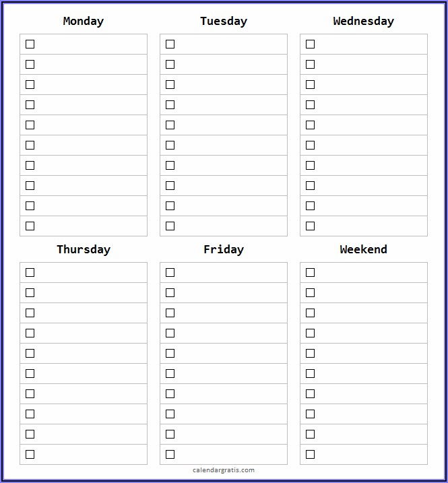Tick the last checkbox under Wednesday
The image size is (448, 483).
[310, 226]
